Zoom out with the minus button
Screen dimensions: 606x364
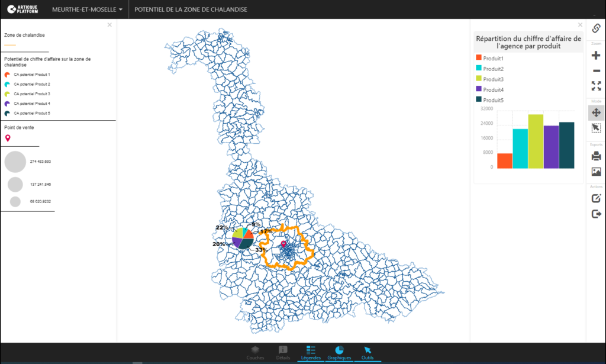[596, 71]
